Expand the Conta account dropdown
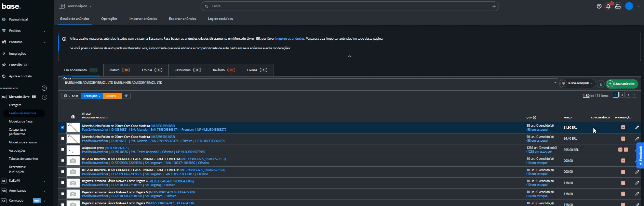The image size is (644, 206). [555, 83]
